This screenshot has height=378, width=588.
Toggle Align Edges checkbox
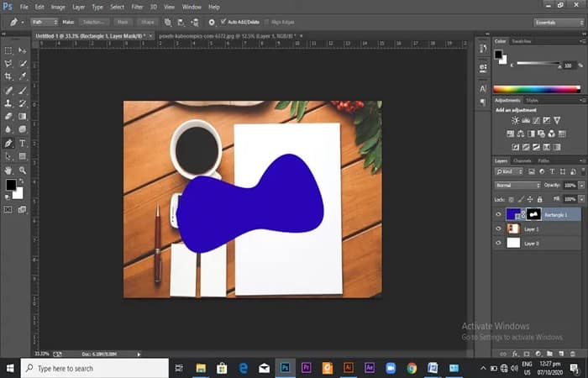(x=266, y=22)
